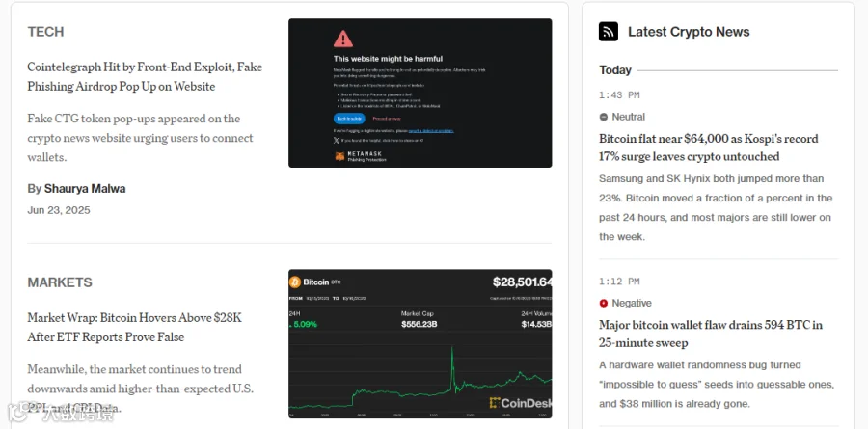Open the Bitcoin flat near $64,000 news headline
The height and width of the screenshot is (429, 868).
(x=709, y=147)
